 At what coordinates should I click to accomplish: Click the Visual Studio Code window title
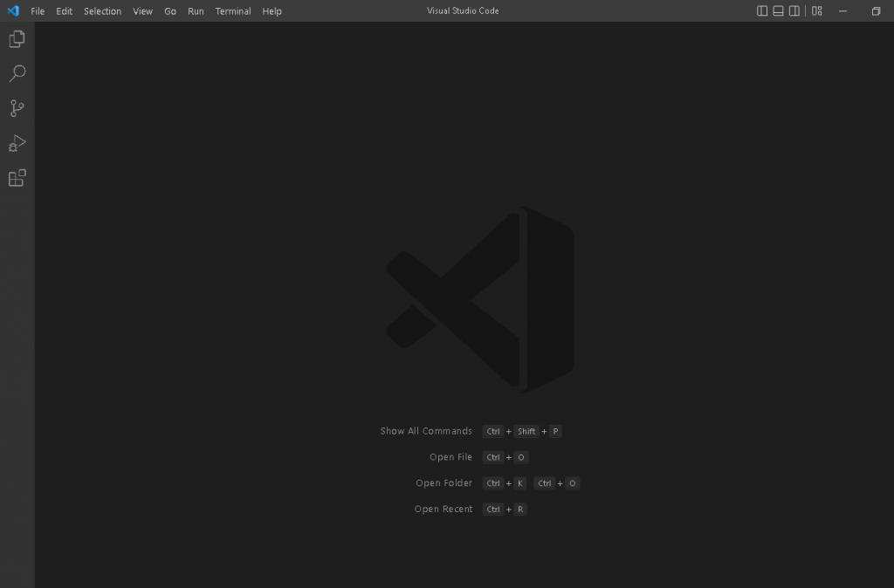[x=463, y=10]
